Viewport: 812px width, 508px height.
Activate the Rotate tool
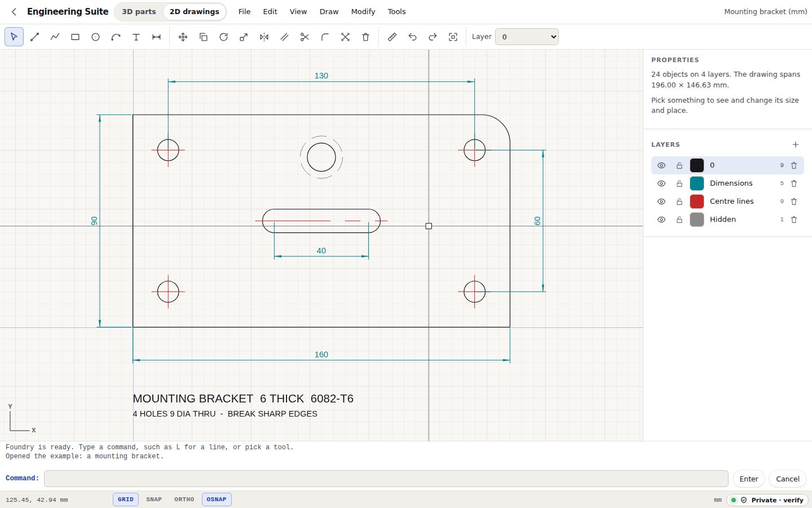coord(223,37)
